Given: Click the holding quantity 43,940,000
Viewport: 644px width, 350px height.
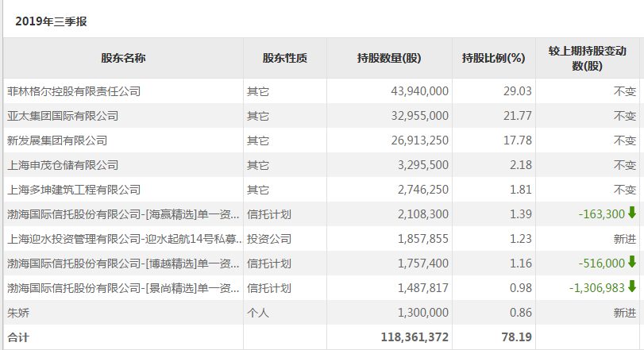Looking at the screenshot, I should point(420,91).
